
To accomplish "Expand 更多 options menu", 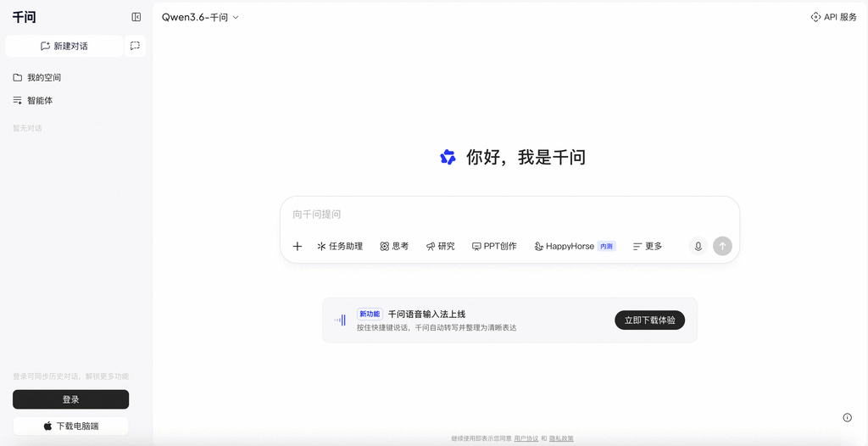I will coord(648,247).
